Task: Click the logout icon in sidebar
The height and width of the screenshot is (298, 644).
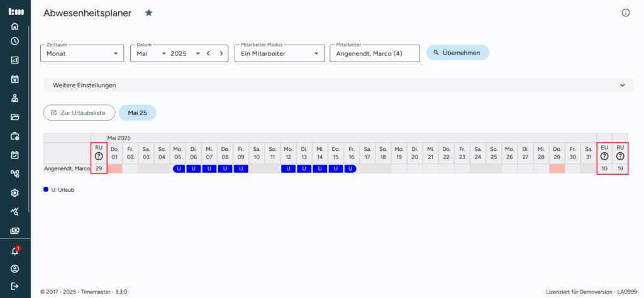Action: click(x=15, y=286)
